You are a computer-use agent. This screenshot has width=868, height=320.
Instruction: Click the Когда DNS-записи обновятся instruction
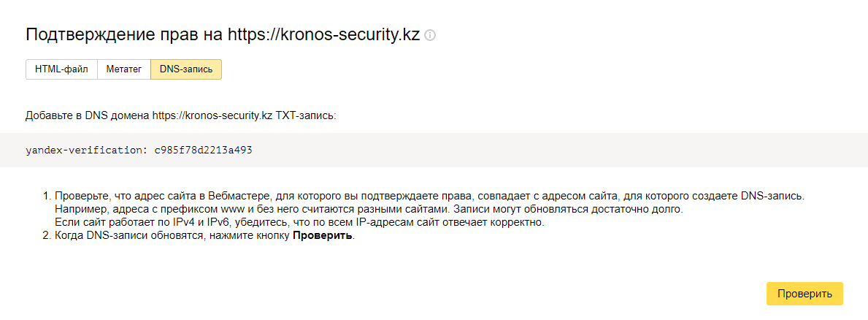(205, 236)
